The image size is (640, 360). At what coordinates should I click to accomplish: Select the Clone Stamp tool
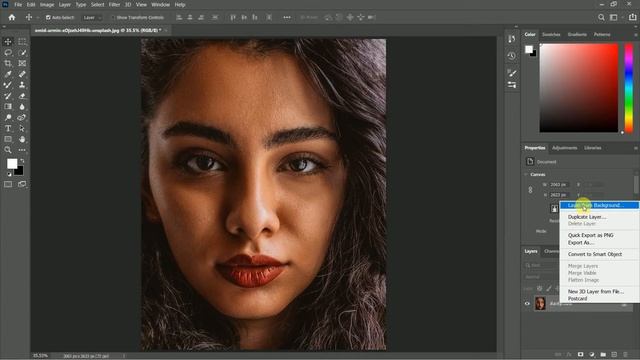22,85
